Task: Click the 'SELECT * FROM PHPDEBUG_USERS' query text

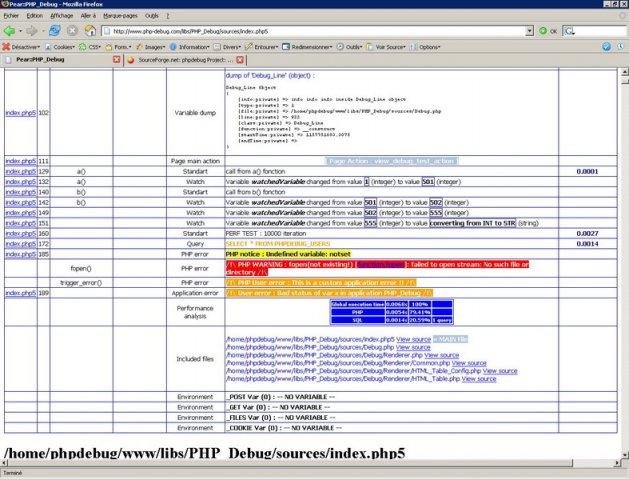Action: pos(278,244)
